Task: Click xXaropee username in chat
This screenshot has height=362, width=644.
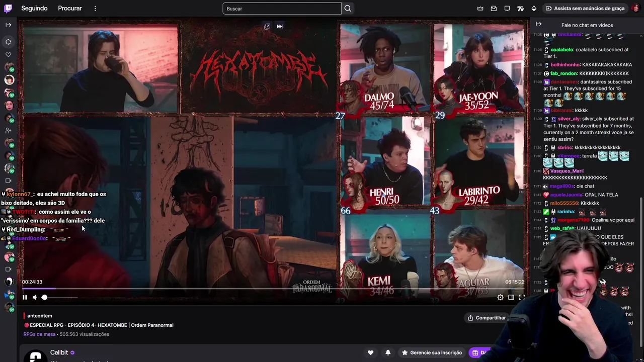Action: (x=569, y=156)
